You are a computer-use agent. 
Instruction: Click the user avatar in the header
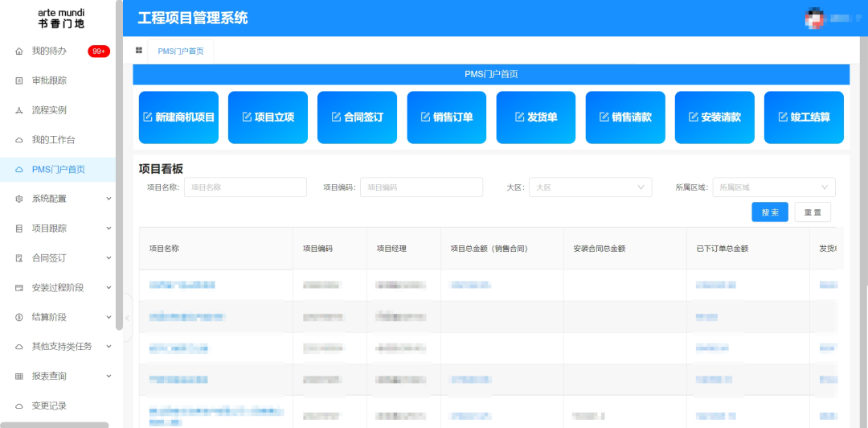(814, 19)
